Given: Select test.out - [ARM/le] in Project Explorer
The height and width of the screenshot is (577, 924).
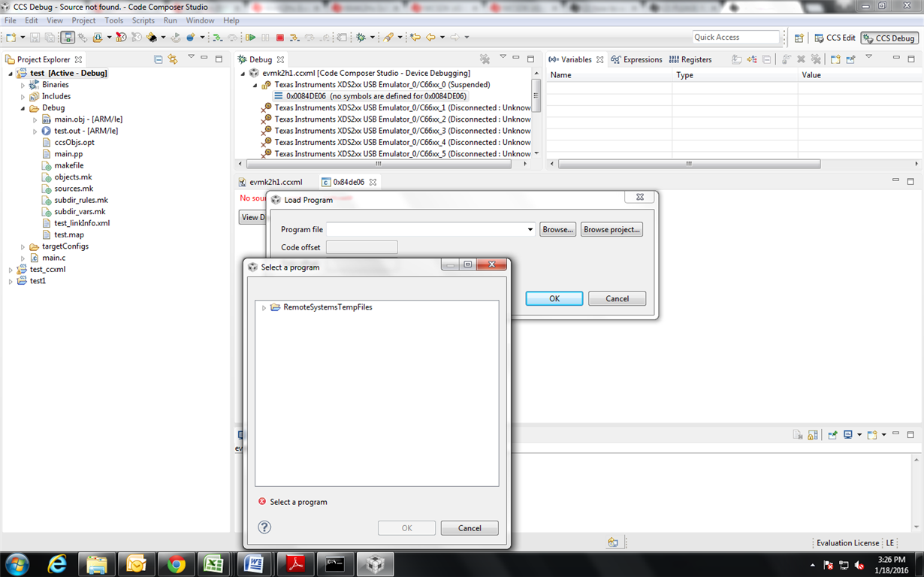Looking at the screenshot, I should pyautogui.click(x=86, y=131).
